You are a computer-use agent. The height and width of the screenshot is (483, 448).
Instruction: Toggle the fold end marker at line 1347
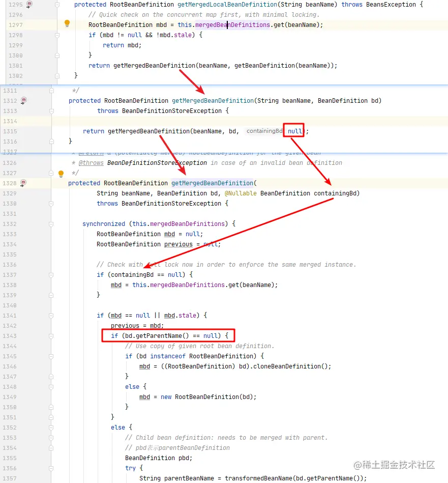pos(51,377)
